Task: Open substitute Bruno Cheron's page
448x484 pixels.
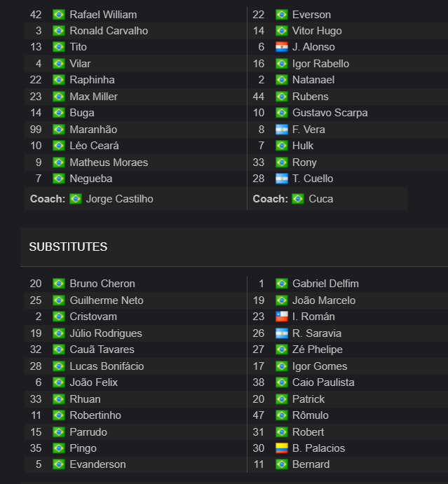Action: (102, 284)
